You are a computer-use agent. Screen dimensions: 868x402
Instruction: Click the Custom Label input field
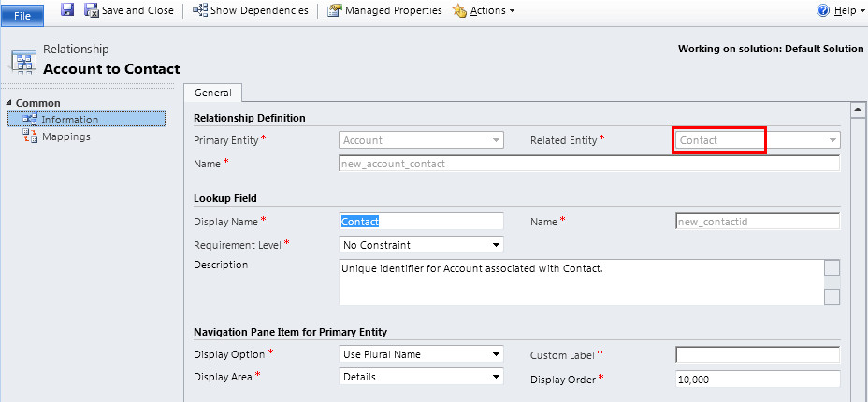[x=758, y=354]
